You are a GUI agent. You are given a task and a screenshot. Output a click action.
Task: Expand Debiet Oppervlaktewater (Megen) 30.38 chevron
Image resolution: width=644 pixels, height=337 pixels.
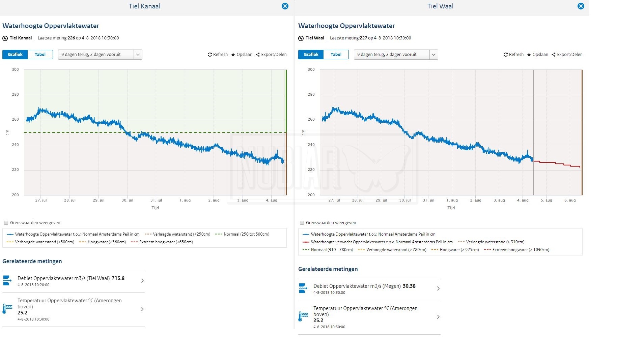click(438, 288)
